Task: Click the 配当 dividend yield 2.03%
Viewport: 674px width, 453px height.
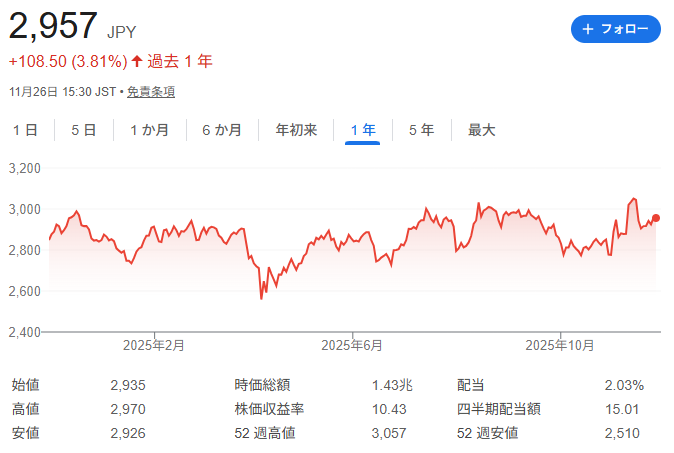Action: [x=624, y=386]
